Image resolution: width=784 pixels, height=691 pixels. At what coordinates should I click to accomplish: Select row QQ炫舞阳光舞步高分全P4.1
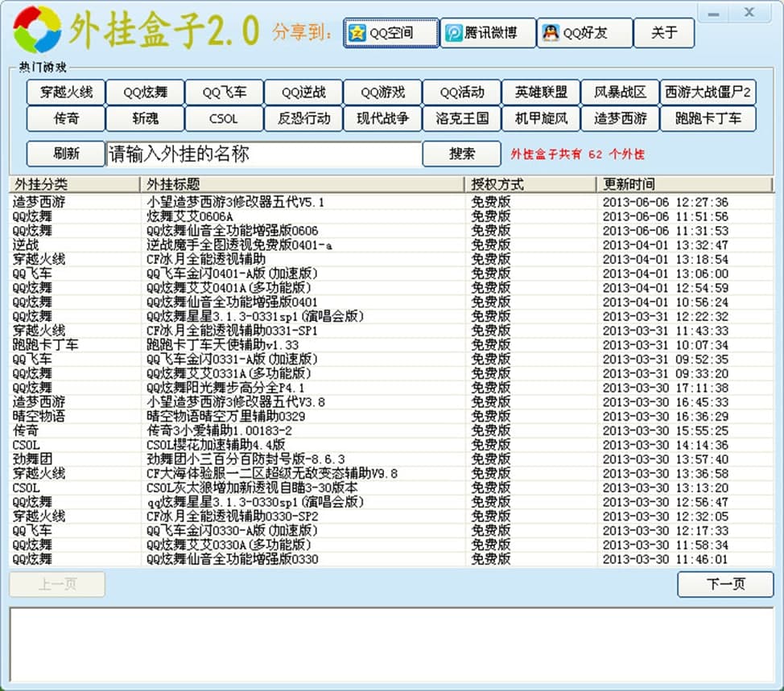coord(391,388)
